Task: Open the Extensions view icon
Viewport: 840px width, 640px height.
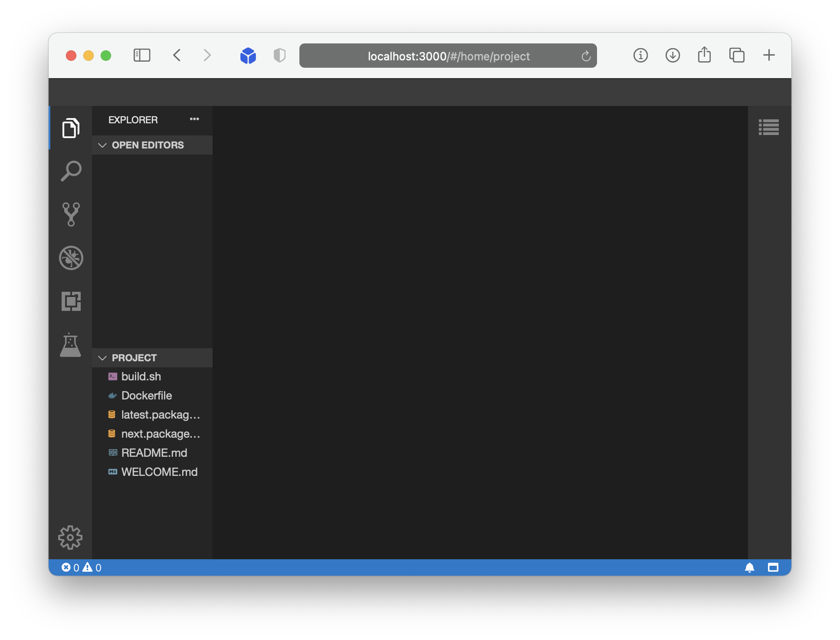Action: (x=71, y=301)
